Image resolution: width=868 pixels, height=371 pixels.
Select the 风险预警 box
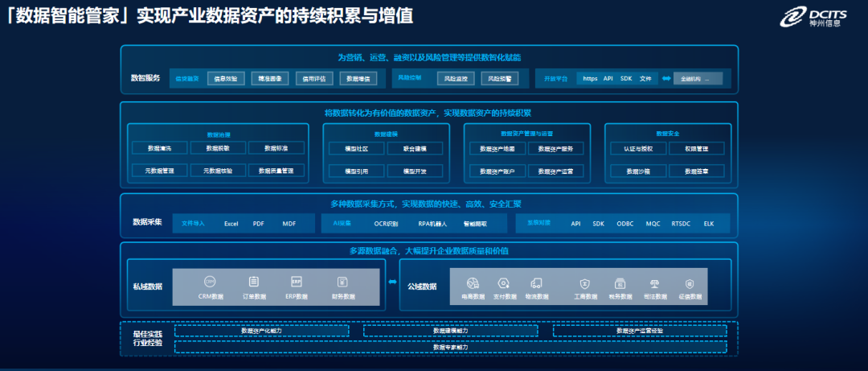(x=500, y=79)
